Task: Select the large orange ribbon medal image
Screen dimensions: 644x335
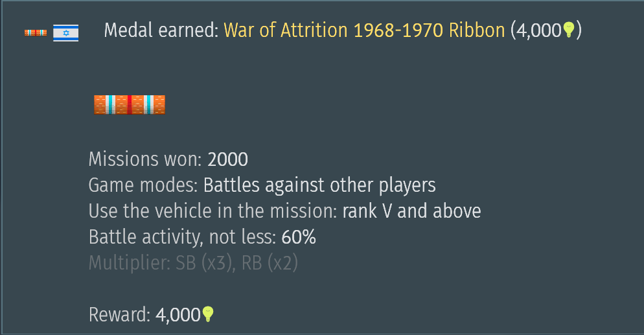Action: click(x=130, y=105)
